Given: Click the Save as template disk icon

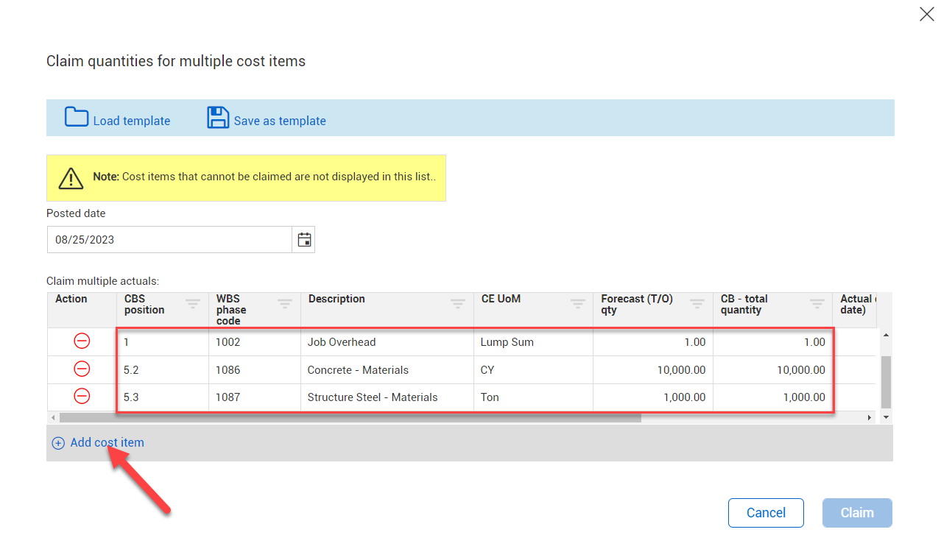Looking at the screenshot, I should pyautogui.click(x=218, y=118).
